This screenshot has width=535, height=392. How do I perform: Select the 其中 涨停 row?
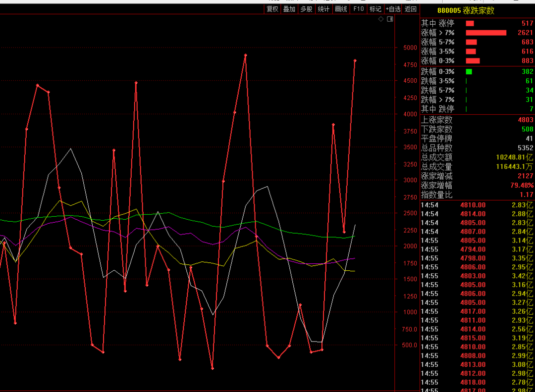point(477,23)
